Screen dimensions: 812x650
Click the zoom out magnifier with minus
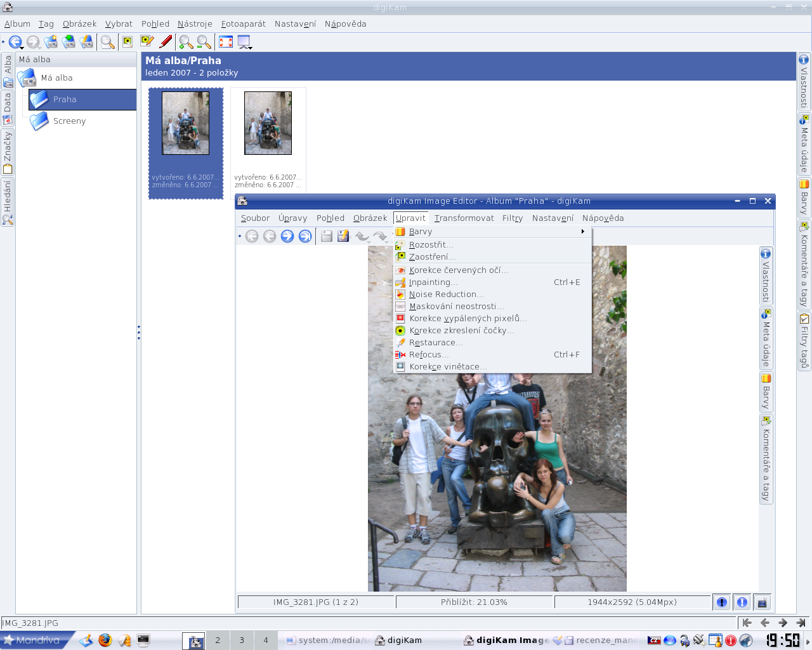[x=204, y=42]
